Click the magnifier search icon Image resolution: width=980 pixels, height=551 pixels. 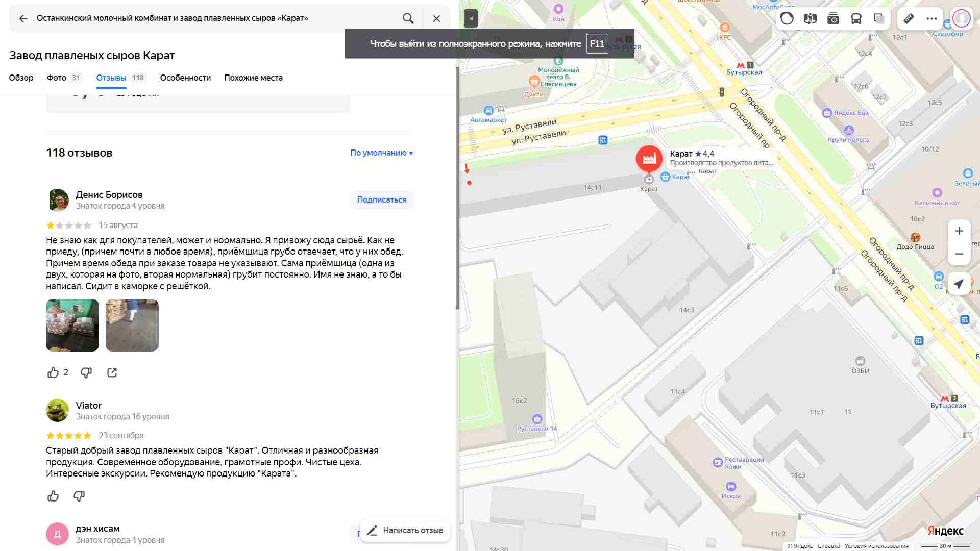[408, 18]
